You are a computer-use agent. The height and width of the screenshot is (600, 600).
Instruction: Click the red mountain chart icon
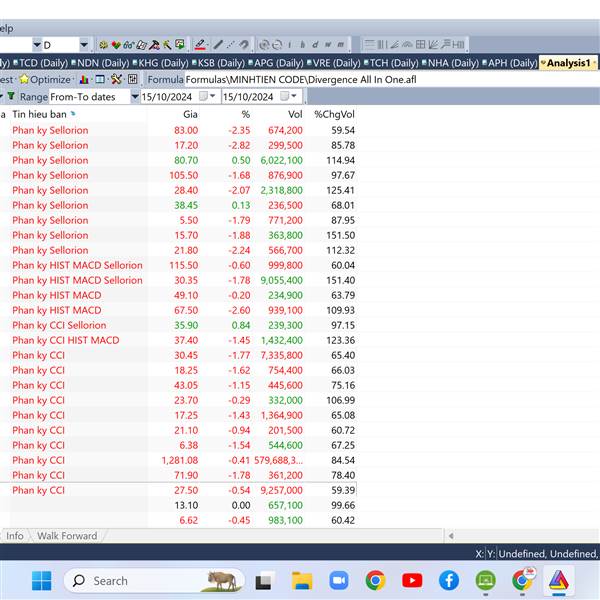click(x=154, y=45)
